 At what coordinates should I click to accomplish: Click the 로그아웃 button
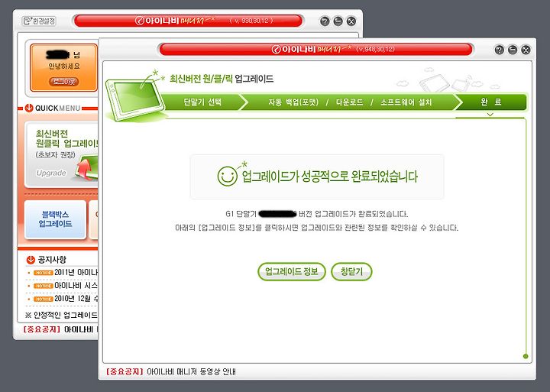[63, 82]
